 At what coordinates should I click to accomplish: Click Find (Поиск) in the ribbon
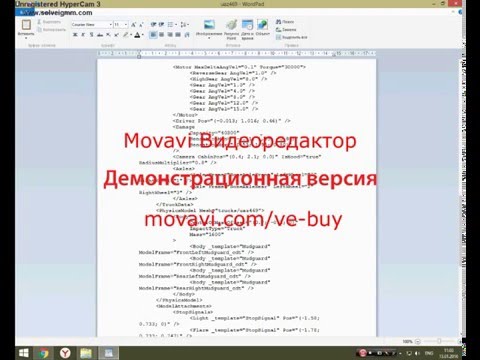tap(285, 22)
